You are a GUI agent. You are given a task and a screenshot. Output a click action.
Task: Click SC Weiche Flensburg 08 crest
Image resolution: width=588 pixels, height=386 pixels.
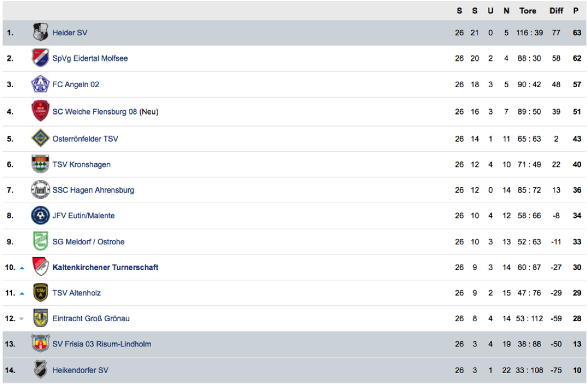(40, 111)
